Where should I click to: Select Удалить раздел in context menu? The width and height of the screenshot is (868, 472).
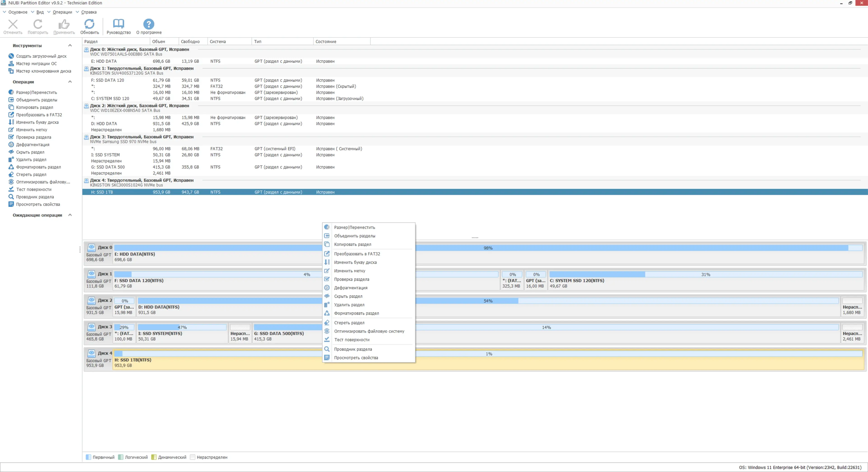point(349,305)
